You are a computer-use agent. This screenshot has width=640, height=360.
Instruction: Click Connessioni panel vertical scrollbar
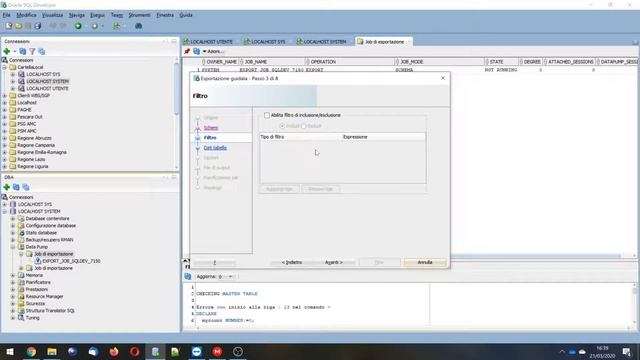[176, 88]
